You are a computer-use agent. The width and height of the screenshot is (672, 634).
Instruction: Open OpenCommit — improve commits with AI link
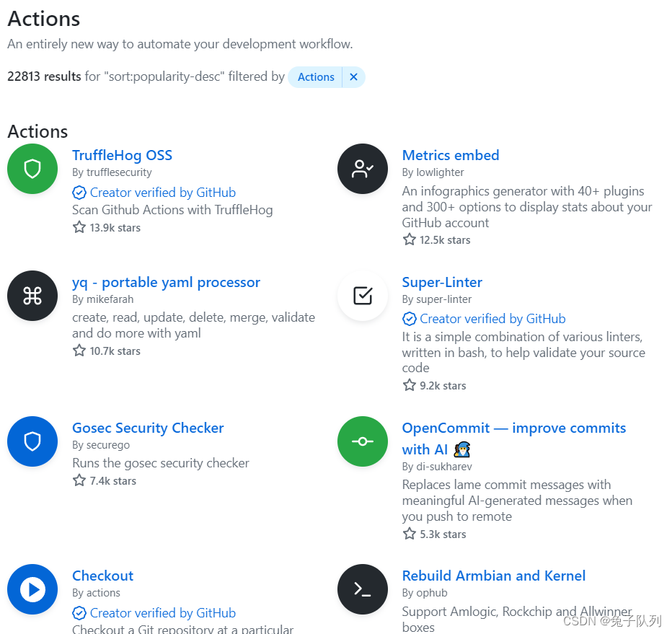tap(513, 428)
